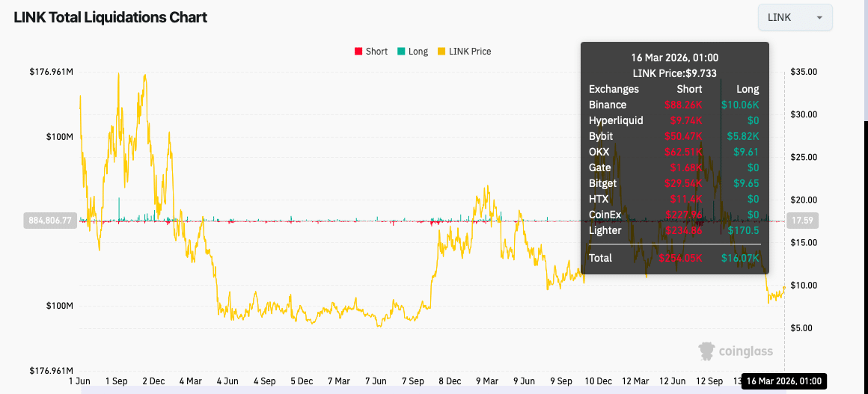Click the Exchanges column header in tooltip

pyautogui.click(x=614, y=89)
